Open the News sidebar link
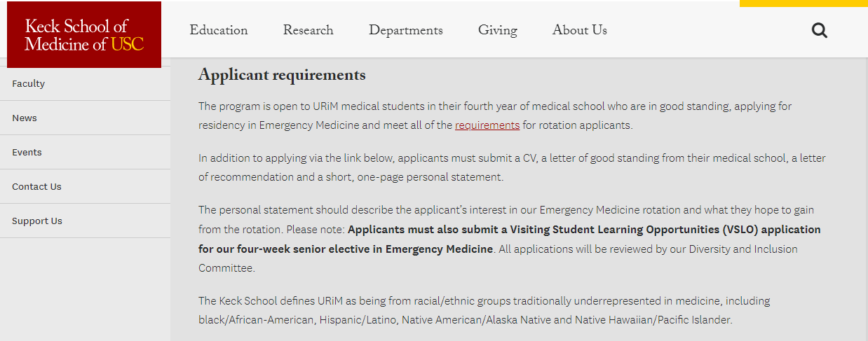Image resolution: width=868 pixels, height=341 pixels. click(x=25, y=118)
